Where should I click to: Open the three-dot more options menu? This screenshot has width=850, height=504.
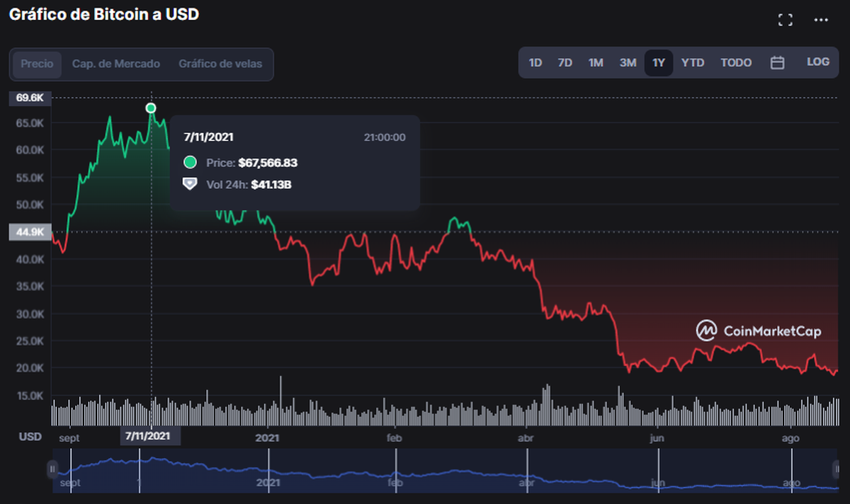tap(821, 20)
